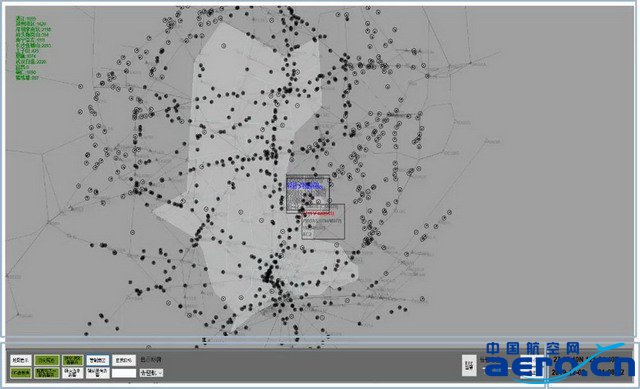The width and height of the screenshot is (640, 389).
Task: Toggle the wide green button in the bottom row
Action: tap(47, 373)
